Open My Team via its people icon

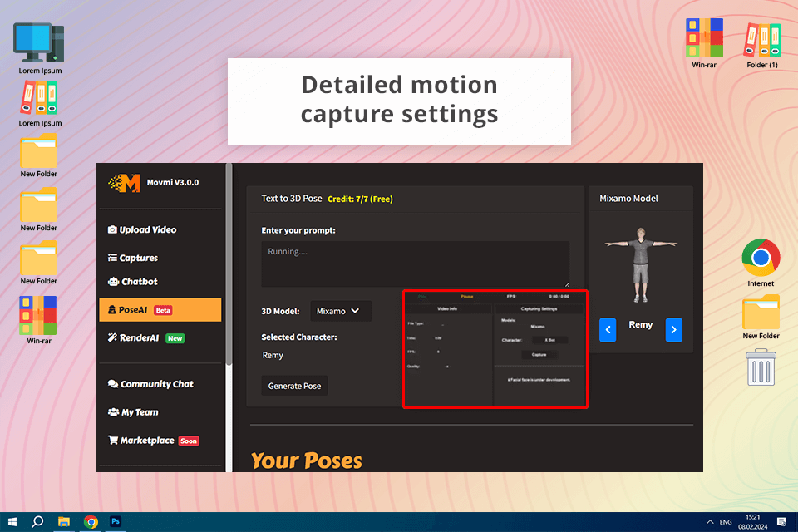(x=114, y=411)
